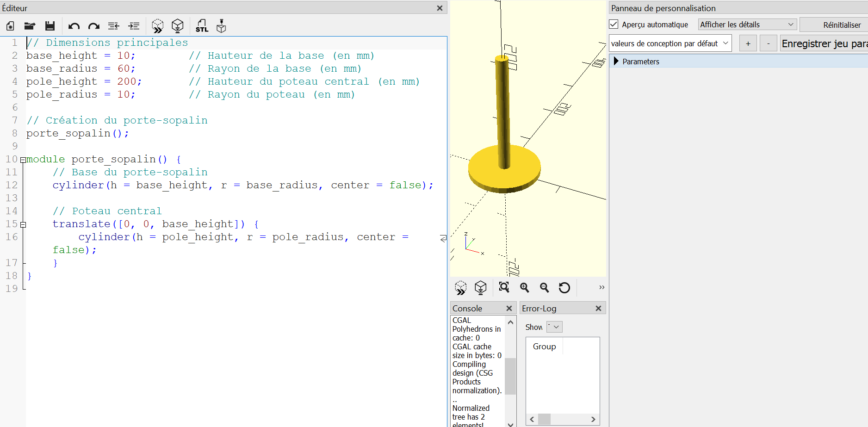
Task: Run Render from the editor toolbar
Action: pyautogui.click(x=178, y=26)
